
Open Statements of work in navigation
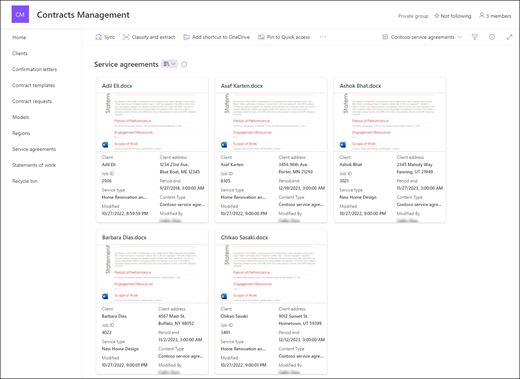(x=34, y=165)
